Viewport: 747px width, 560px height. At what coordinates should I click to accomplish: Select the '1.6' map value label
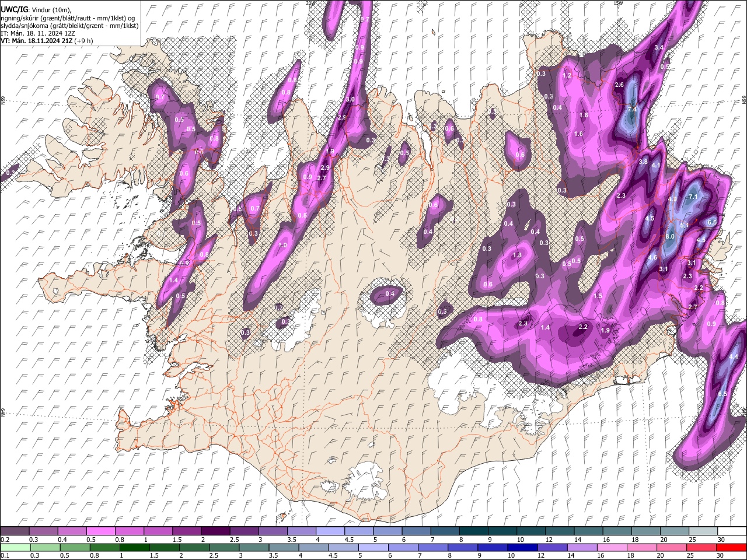pos(578,134)
